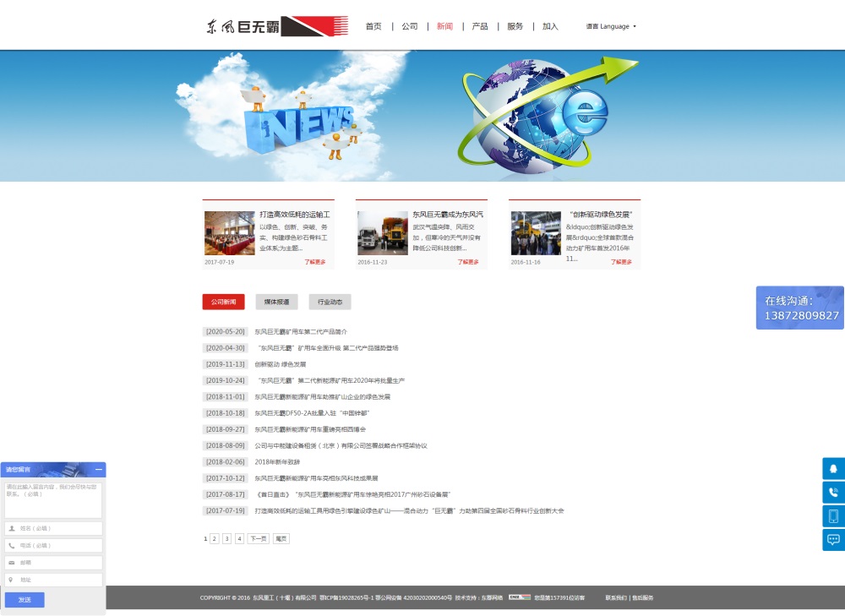Image resolution: width=845 pixels, height=616 pixels.
Task: Click the 姓名 name input field
Action: tap(53, 528)
